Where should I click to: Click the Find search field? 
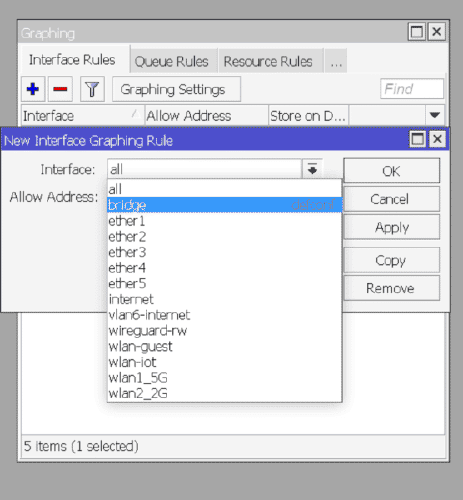(412, 89)
